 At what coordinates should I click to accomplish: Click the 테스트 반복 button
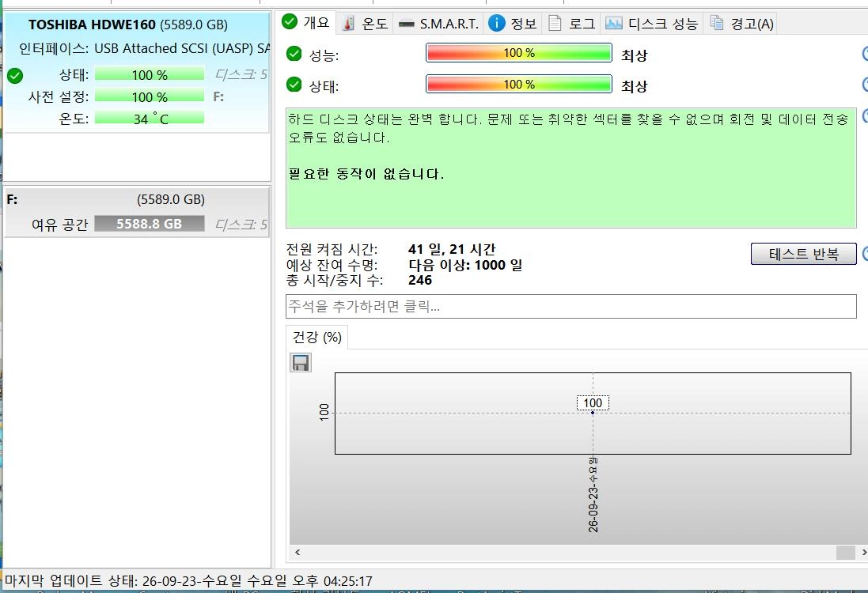804,254
